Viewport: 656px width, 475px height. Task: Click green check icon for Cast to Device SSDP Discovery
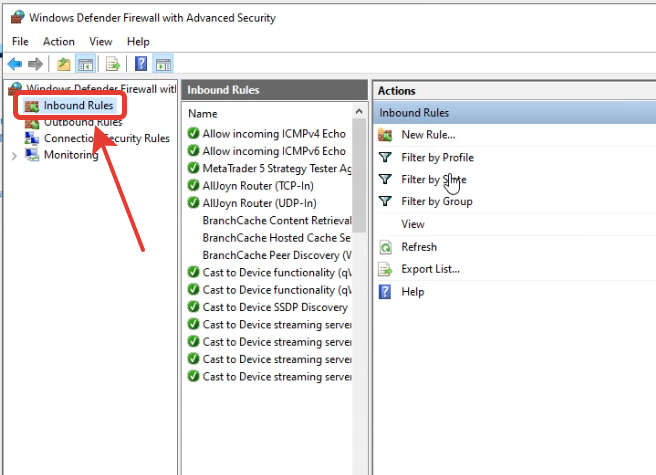coord(193,307)
